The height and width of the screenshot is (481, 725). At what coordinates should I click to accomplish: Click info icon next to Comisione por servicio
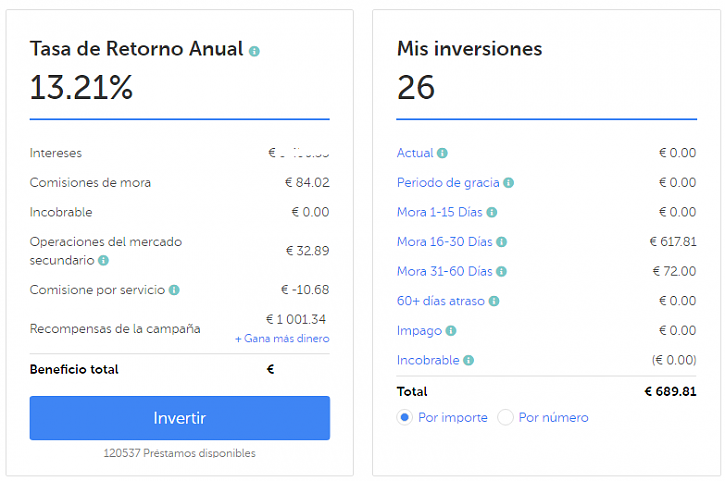[174, 290]
